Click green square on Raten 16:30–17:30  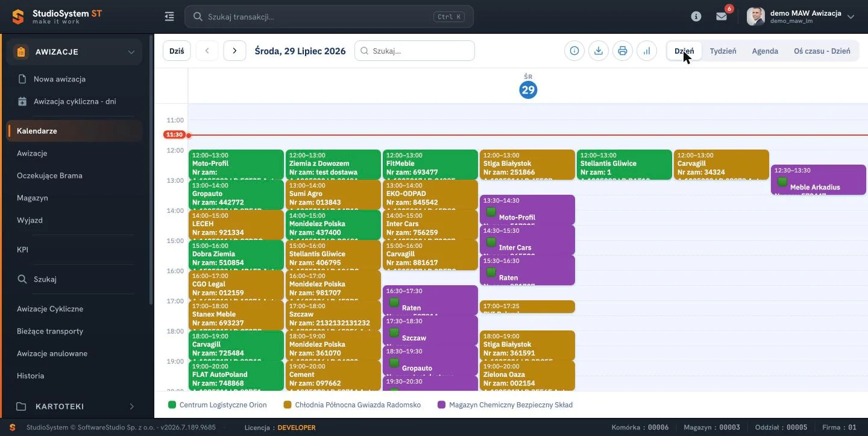click(x=394, y=302)
